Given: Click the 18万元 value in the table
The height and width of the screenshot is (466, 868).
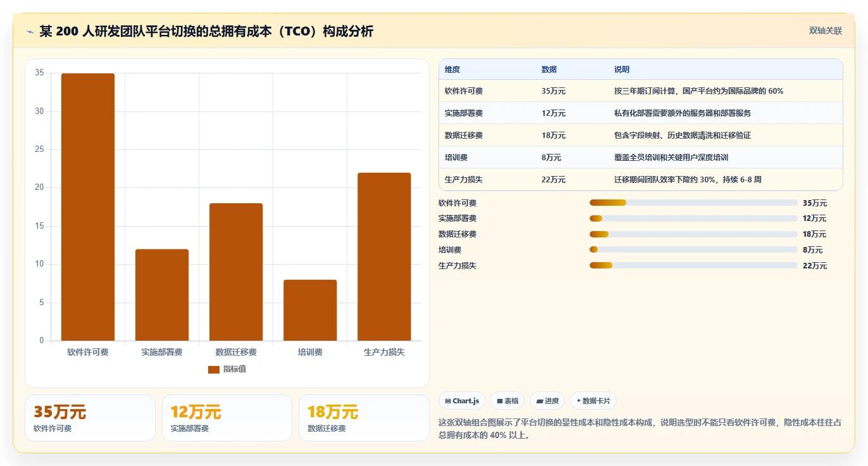Looking at the screenshot, I should (x=554, y=135).
